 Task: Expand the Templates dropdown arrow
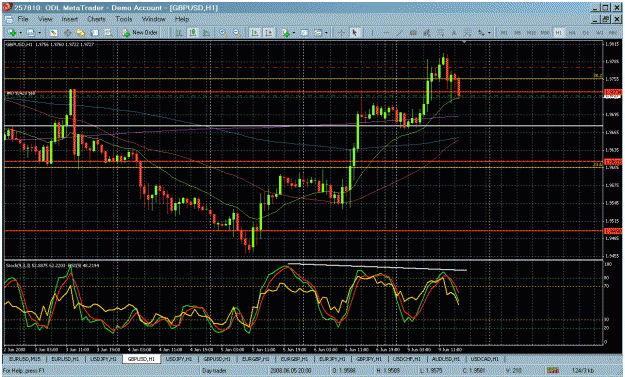point(326,33)
